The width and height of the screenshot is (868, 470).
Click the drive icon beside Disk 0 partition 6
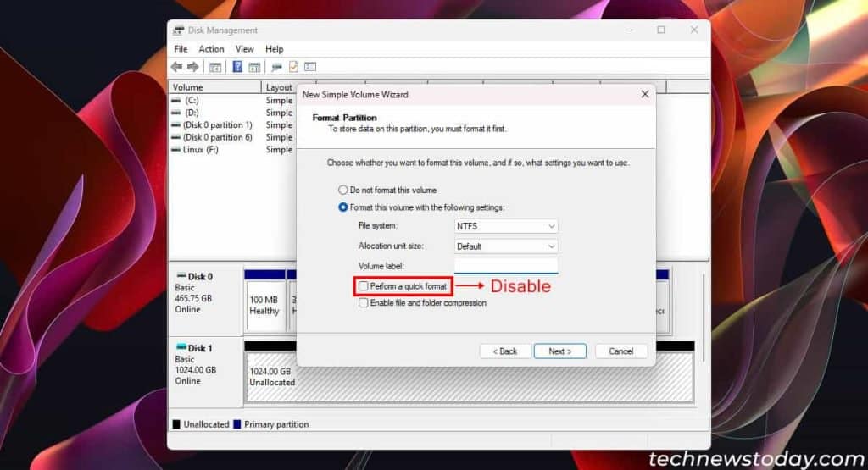[176, 137]
